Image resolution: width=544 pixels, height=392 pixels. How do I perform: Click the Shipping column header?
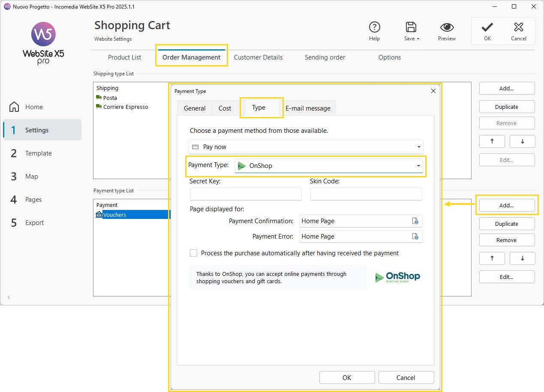click(107, 88)
